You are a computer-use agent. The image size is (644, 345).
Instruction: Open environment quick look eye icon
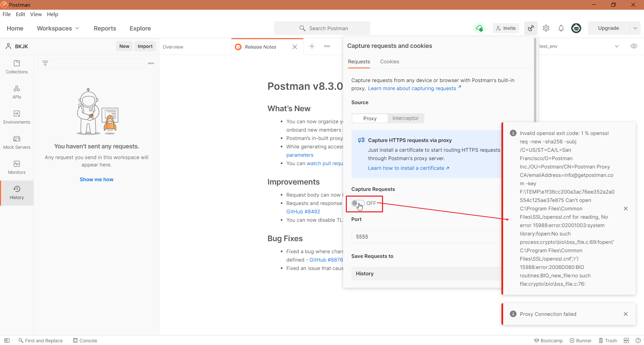(634, 46)
